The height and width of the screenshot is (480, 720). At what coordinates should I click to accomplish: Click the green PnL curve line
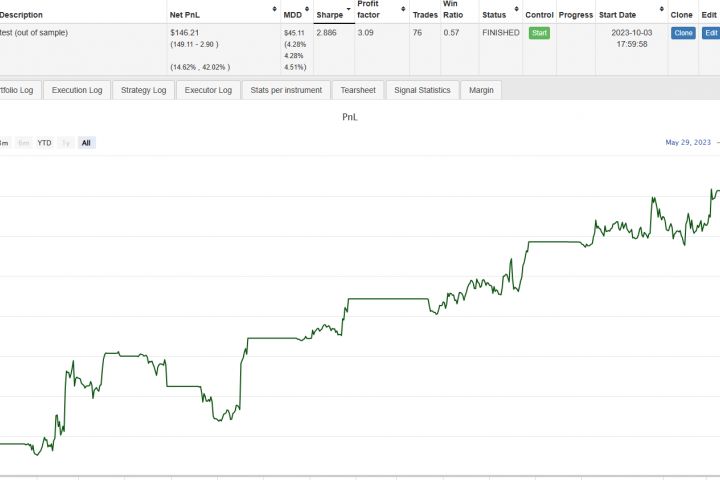(388, 299)
